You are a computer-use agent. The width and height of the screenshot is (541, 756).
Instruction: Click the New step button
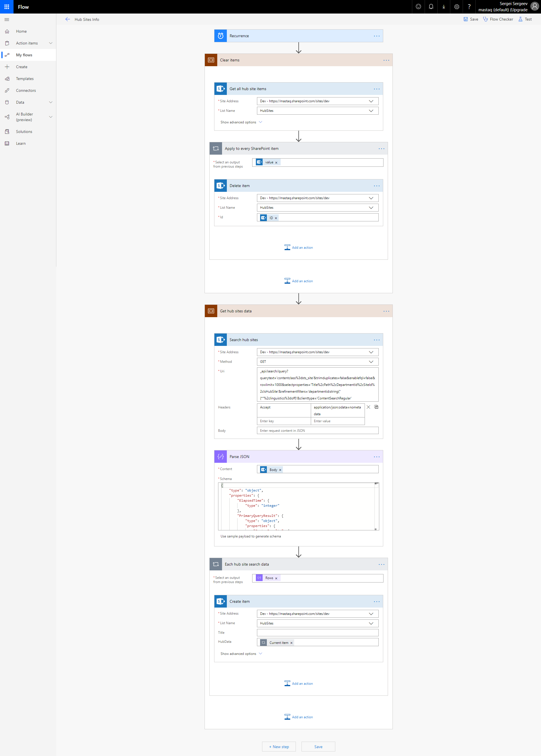[279, 747]
